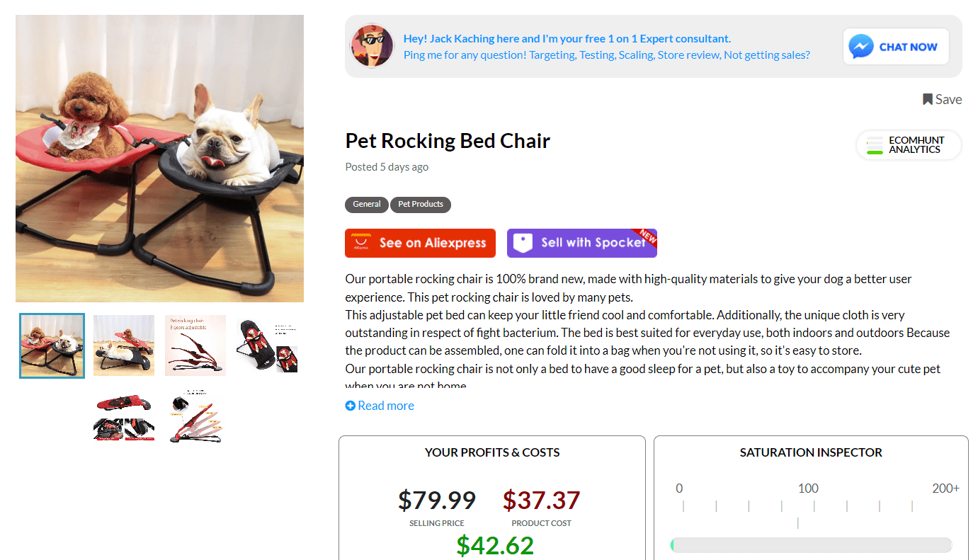Viewport: 978px width, 560px height.
Task: Click the Spocket shield icon
Action: click(x=523, y=243)
